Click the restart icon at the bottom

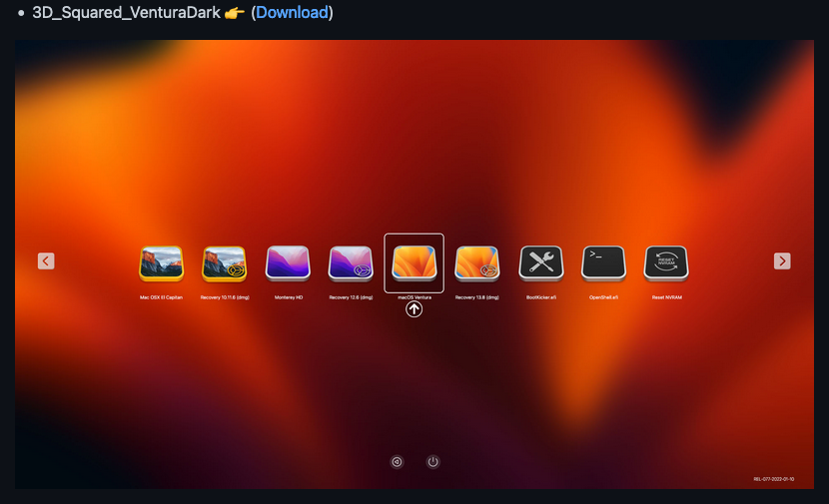tap(397, 462)
